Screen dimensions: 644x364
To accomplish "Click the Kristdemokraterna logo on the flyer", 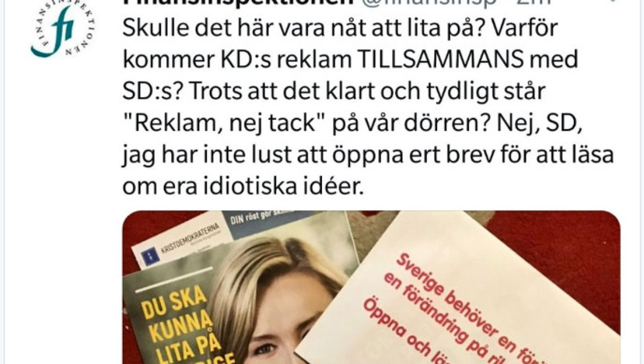I will [180, 244].
